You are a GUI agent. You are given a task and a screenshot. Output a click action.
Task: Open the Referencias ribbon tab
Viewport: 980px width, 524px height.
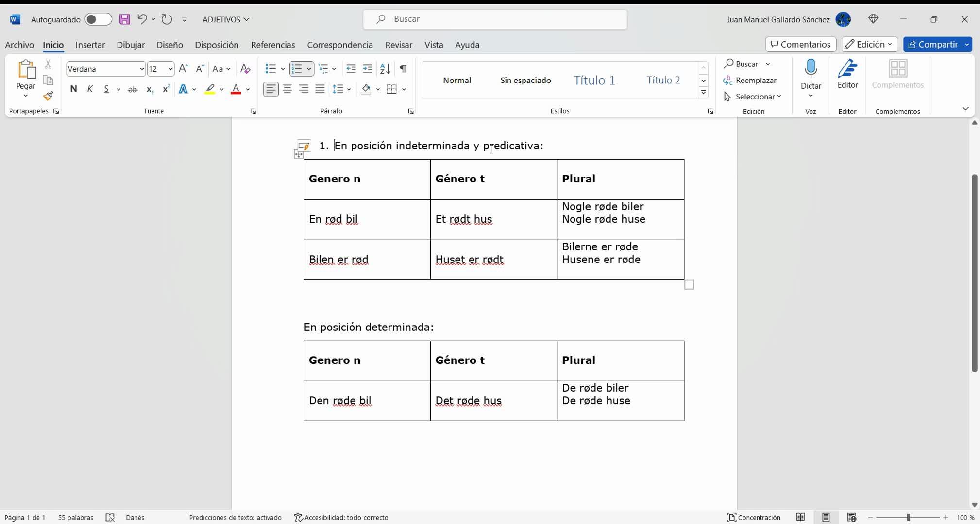tap(272, 45)
